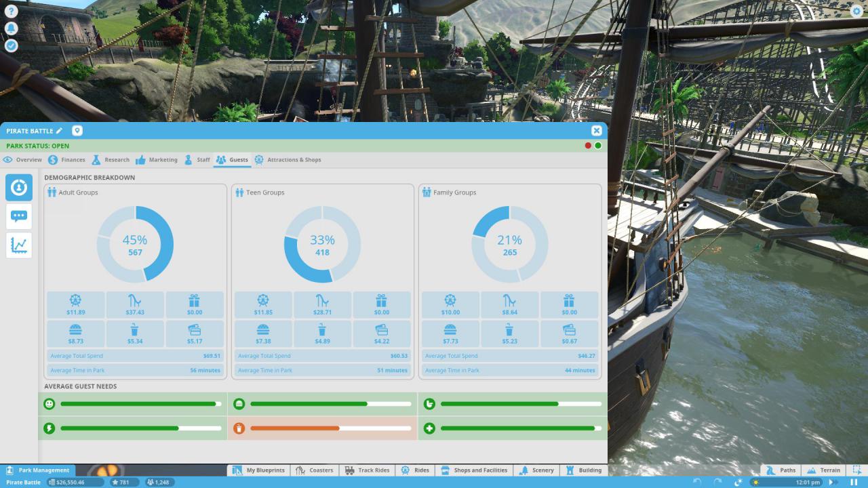868x488 pixels.
Task: Go to the Staff tab
Action: click(x=197, y=160)
